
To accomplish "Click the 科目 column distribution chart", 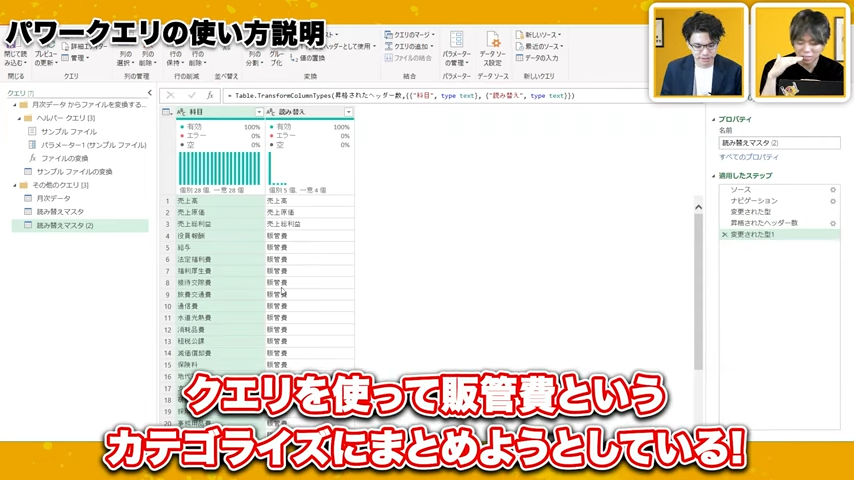I will coord(219,168).
